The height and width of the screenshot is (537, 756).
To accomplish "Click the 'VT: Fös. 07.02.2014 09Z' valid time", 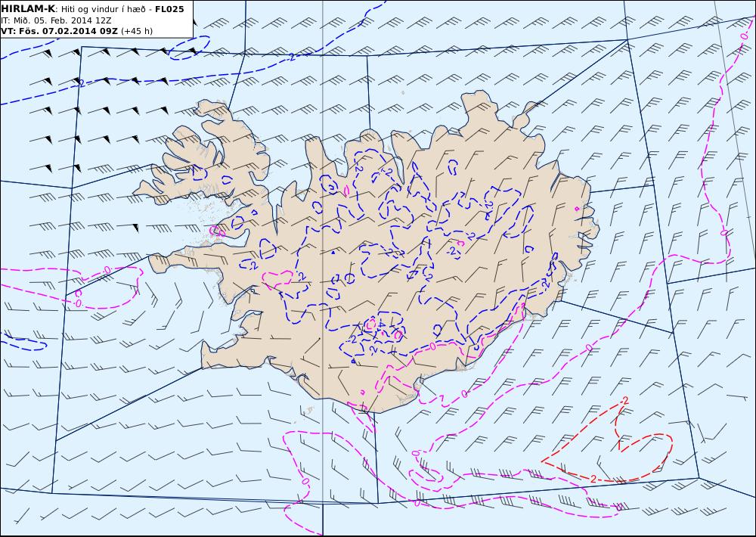I will click(x=60, y=31).
